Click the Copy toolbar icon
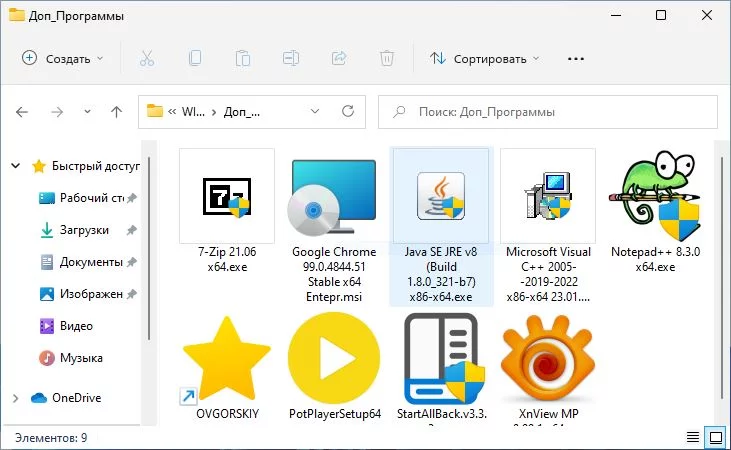 pos(195,58)
